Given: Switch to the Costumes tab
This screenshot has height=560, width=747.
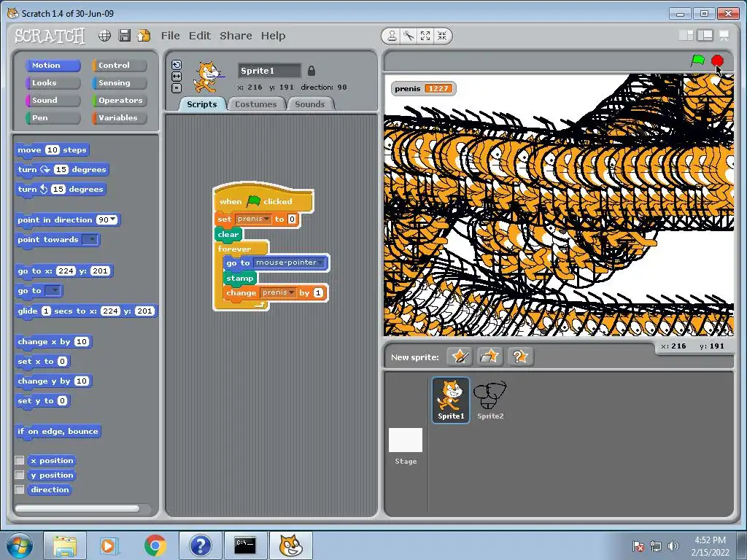Looking at the screenshot, I should (256, 104).
